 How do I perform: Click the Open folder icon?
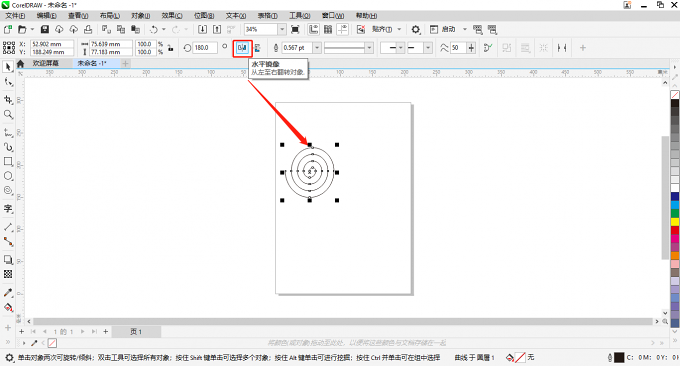pyautogui.click(x=22, y=29)
